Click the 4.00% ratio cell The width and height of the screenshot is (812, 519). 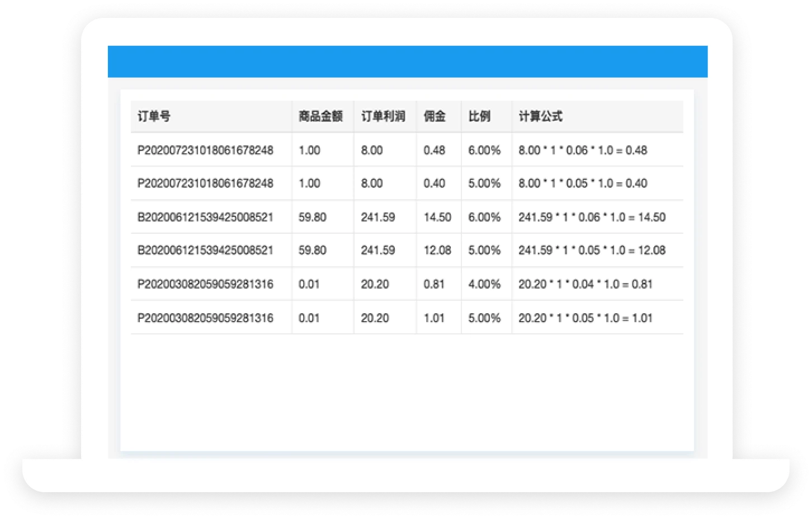coord(484,284)
